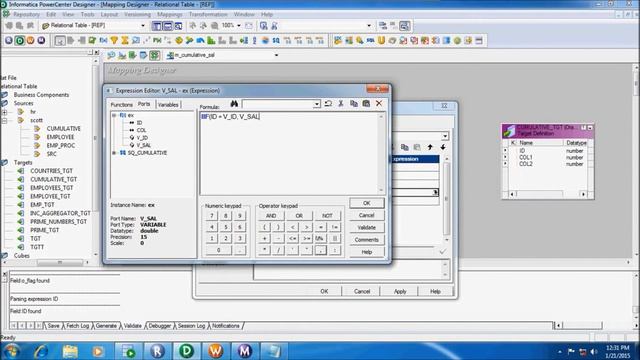Click the zoom magnifier icon left of 100%
The width and height of the screenshot is (640, 360).
[x=215, y=26]
